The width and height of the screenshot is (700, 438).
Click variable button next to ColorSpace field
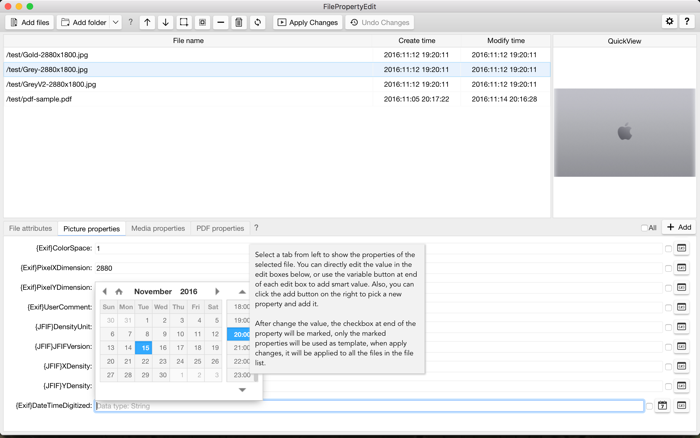pyautogui.click(x=681, y=248)
